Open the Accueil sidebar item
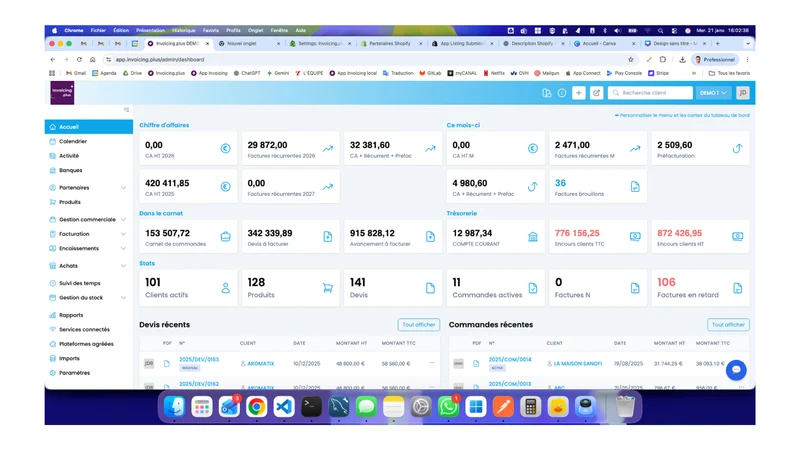 [89, 127]
